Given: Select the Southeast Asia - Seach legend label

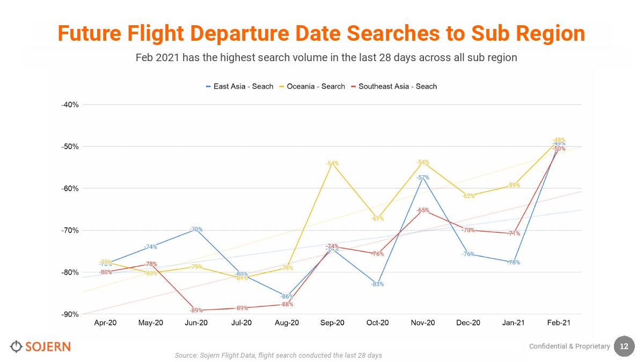Looking at the screenshot, I should [x=398, y=86].
